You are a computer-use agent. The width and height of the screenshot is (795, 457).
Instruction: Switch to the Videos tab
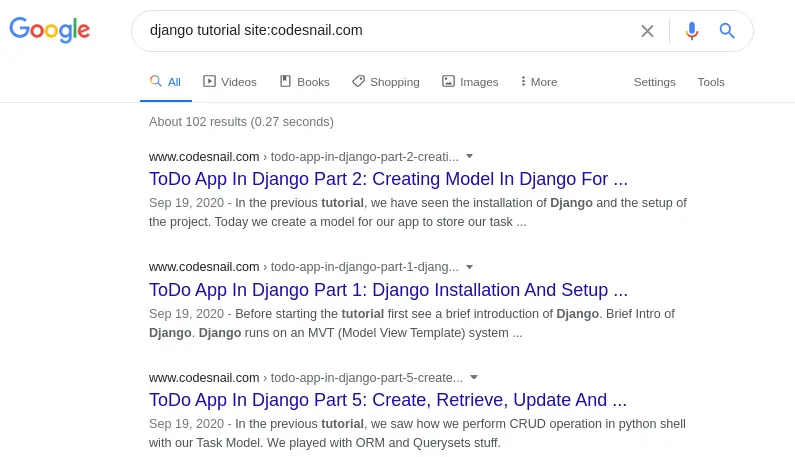[x=230, y=82]
